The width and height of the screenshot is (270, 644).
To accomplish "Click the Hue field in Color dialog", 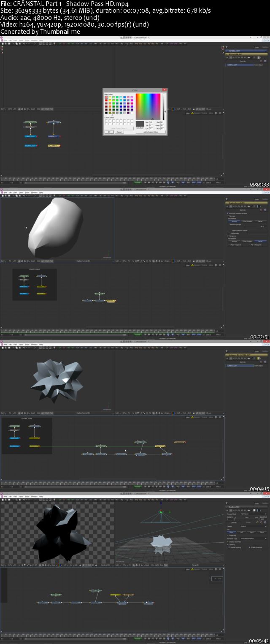I will click(x=151, y=122).
